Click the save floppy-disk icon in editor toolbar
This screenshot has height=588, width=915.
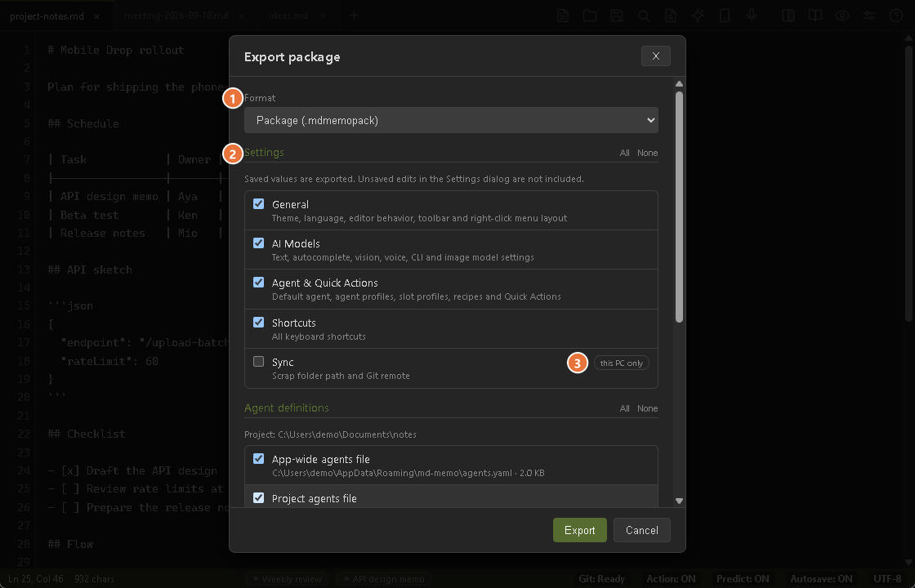[x=617, y=16]
